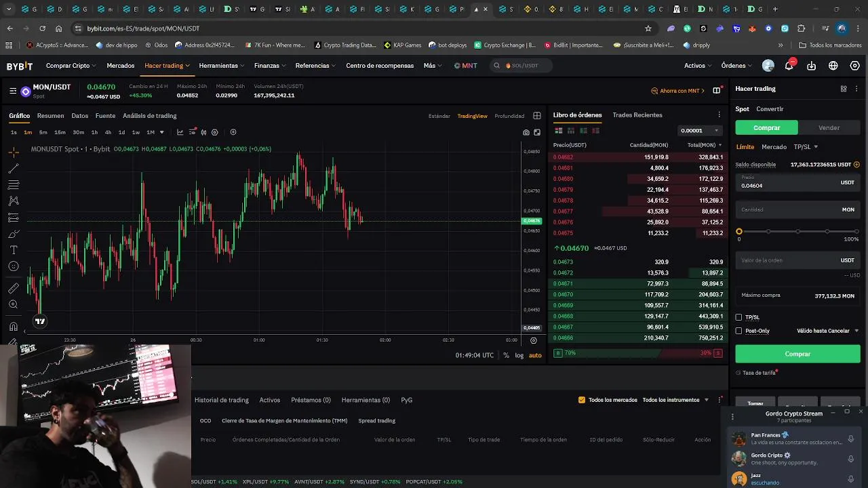Screen dimensions: 868x488
Task: Show the combined bids and asks order book view
Action: 559,130
